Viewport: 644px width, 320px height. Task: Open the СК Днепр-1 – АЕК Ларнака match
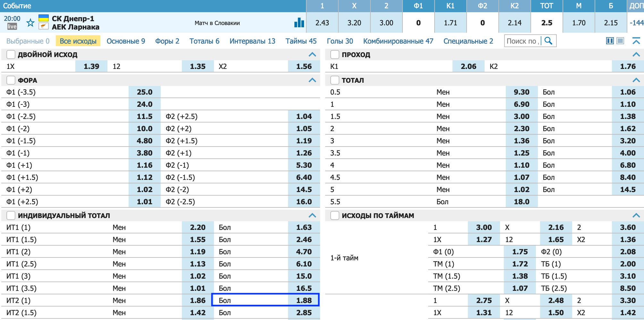(76, 23)
